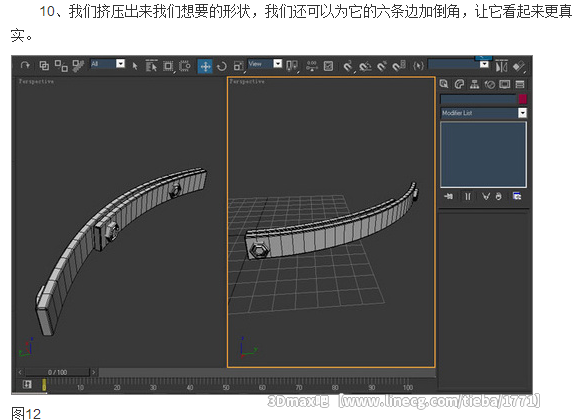This screenshot has width=580, height=420.
Task: Click Make Unique button under stack
Action: [486, 196]
